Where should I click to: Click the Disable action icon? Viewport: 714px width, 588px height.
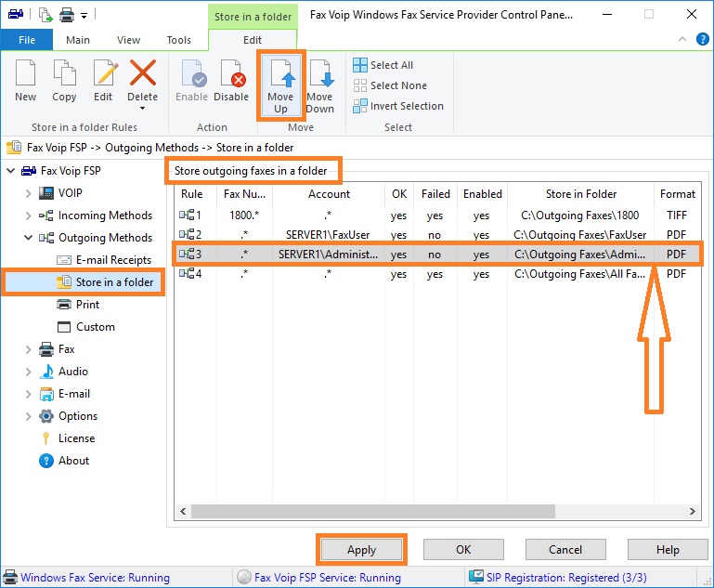pos(233,72)
